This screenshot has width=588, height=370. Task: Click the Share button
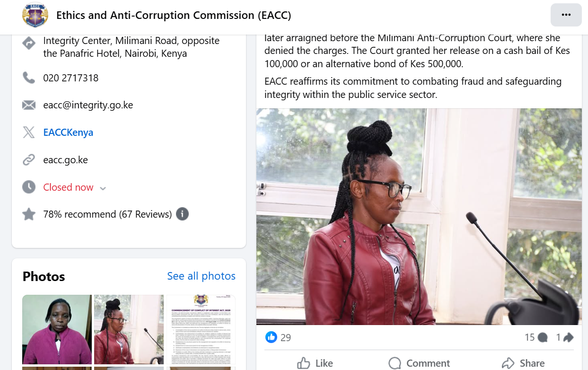523,363
